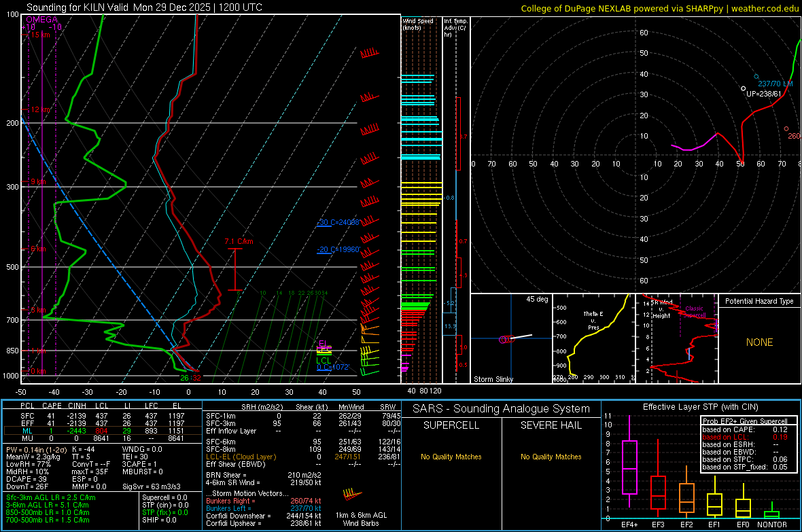The image size is (802, 532).
Task: Click the Inf. Temp. Adv. (C/hr) panel header
Action: [455, 28]
